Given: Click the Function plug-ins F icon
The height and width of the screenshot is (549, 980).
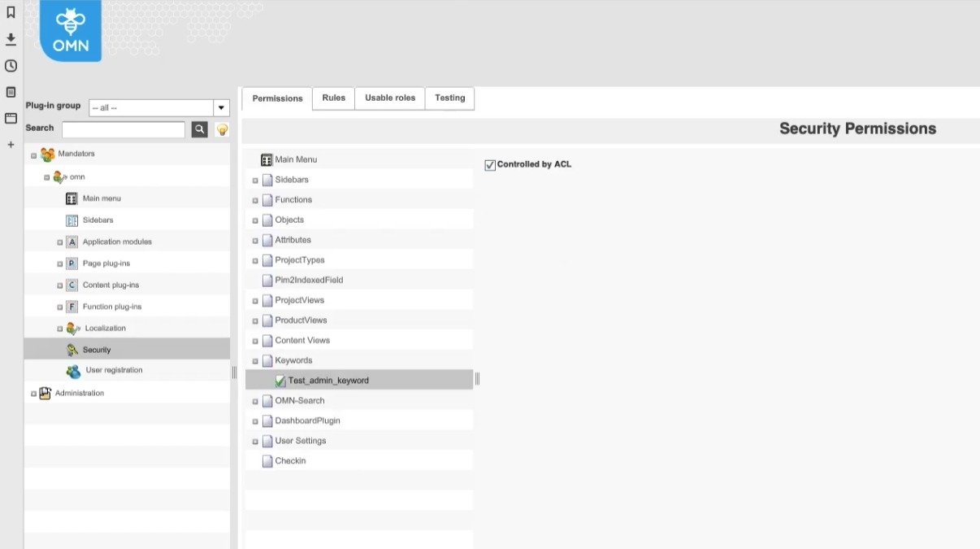Looking at the screenshot, I should click(72, 307).
